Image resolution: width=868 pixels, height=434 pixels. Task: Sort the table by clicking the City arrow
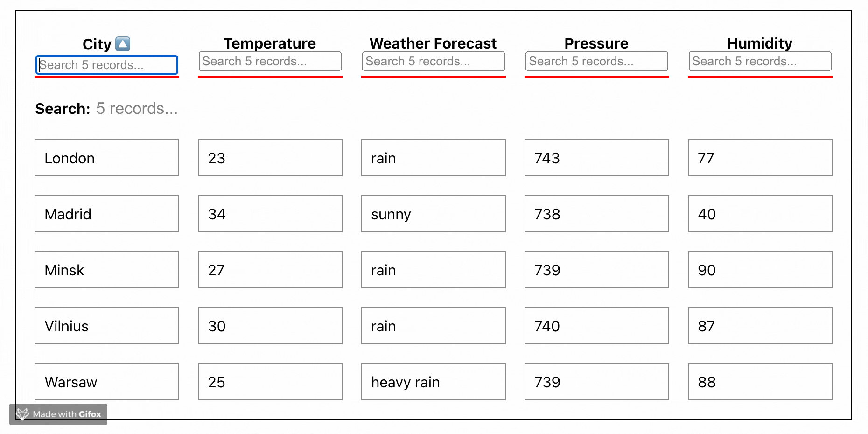tap(123, 43)
